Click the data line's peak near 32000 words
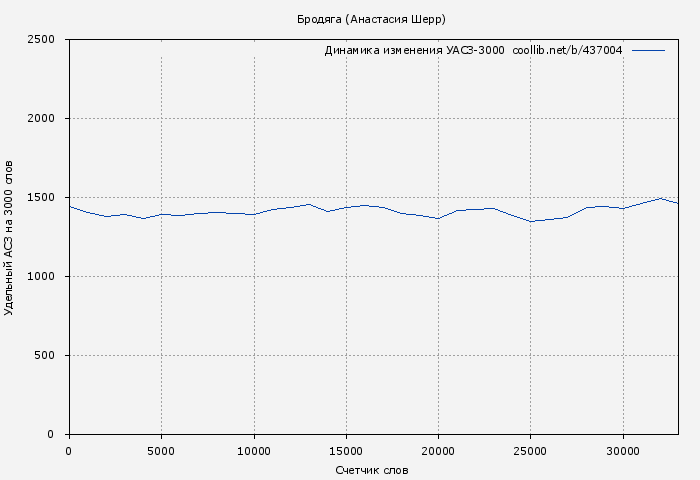 point(660,198)
